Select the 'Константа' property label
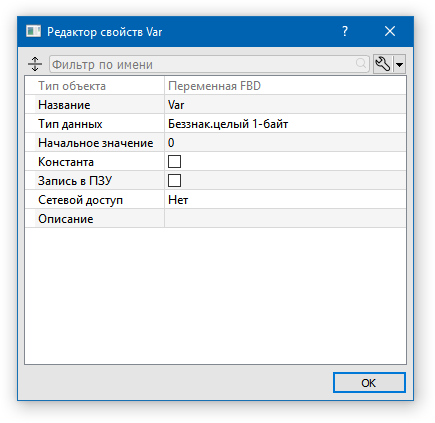Viewport: 435px width, 423px height. point(66,162)
